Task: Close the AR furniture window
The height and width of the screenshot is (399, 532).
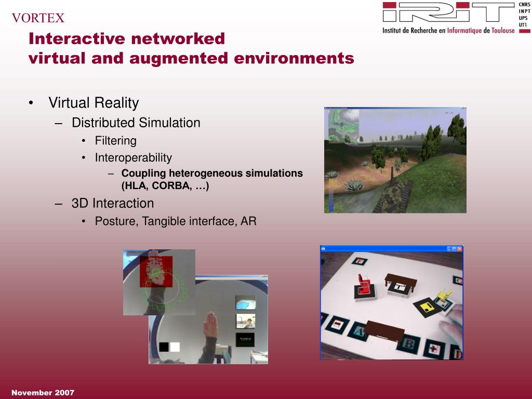Action: click(460, 249)
